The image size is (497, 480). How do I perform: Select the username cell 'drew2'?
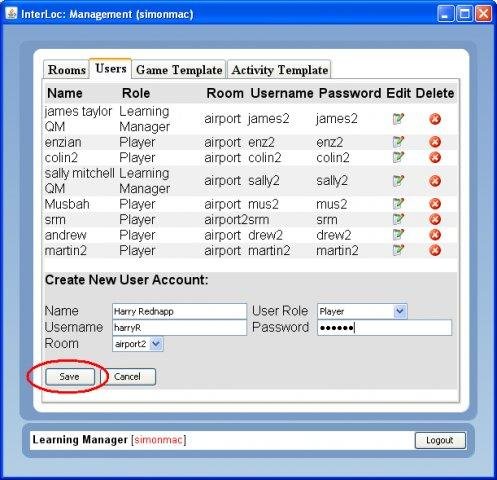(265, 235)
